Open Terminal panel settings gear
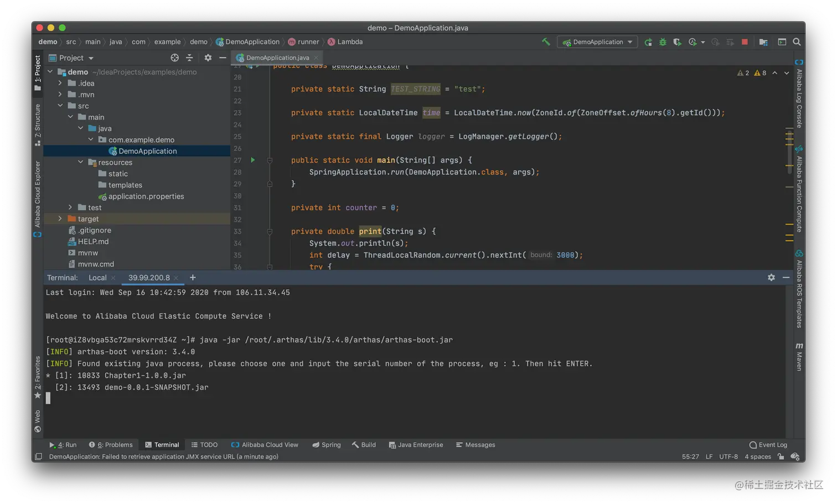The image size is (837, 504). click(771, 278)
